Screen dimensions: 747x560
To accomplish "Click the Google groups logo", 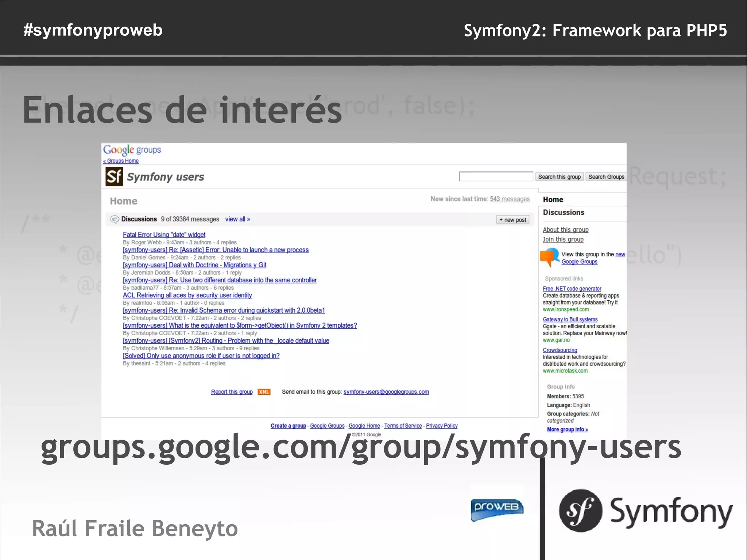I will [132, 150].
